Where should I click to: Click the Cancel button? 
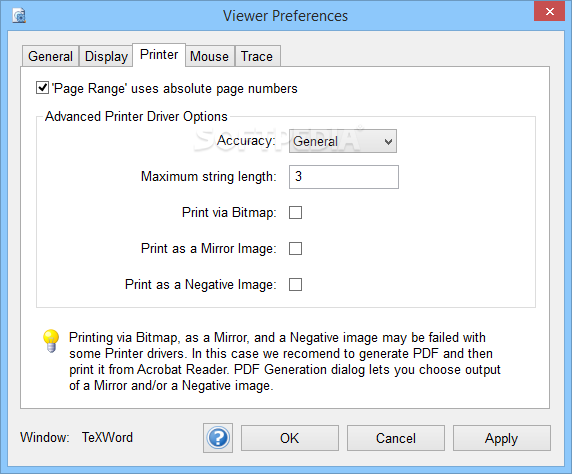click(396, 438)
